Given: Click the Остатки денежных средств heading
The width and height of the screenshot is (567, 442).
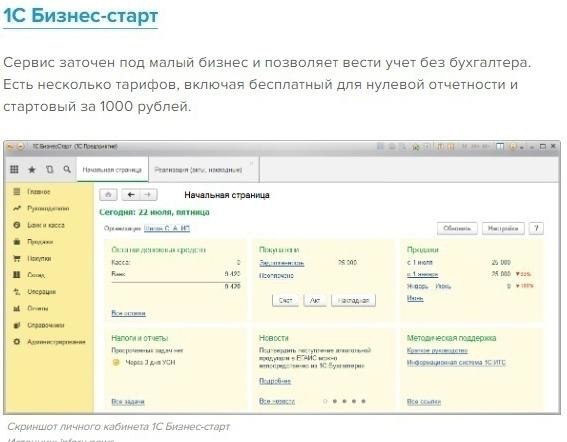Looking at the screenshot, I should click(x=158, y=250).
